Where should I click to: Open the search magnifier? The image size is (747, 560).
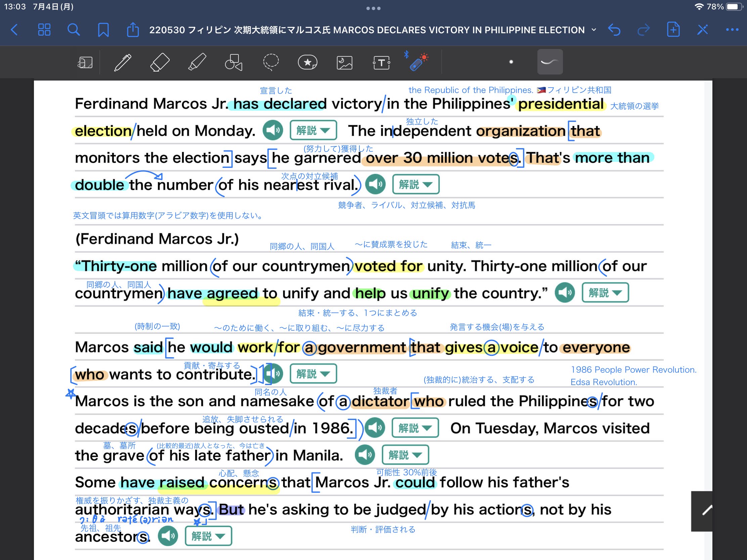pyautogui.click(x=73, y=30)
